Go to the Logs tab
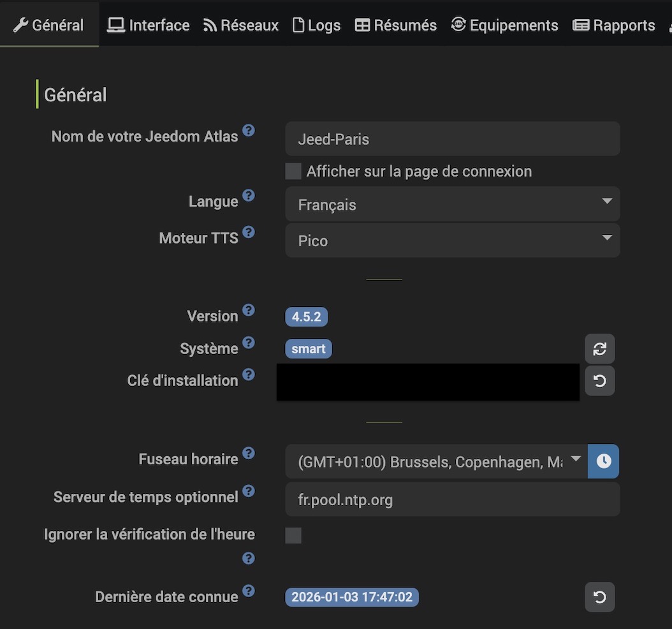This screenshot has height=629, width=672. pyautogui.click(x=316, y=25)
